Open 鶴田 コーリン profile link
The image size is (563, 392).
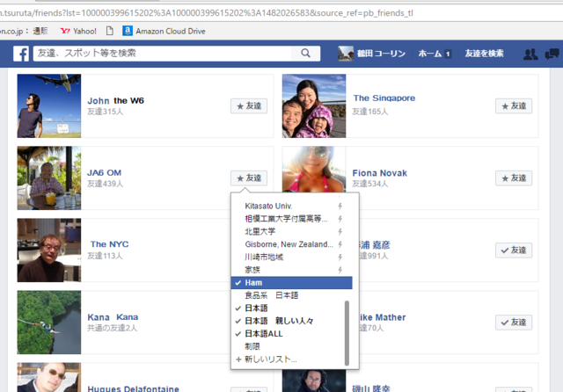point(381,54)
